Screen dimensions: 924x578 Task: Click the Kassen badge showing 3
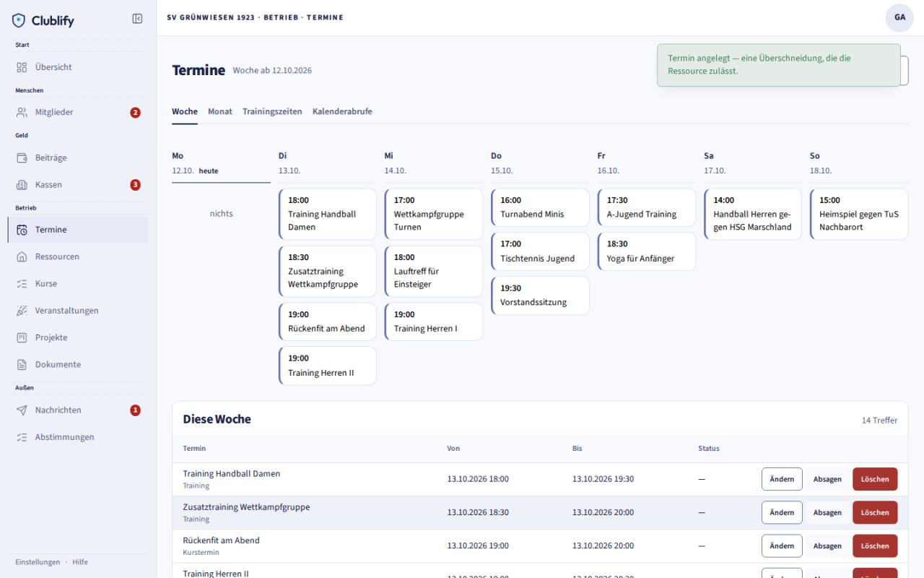135,185
